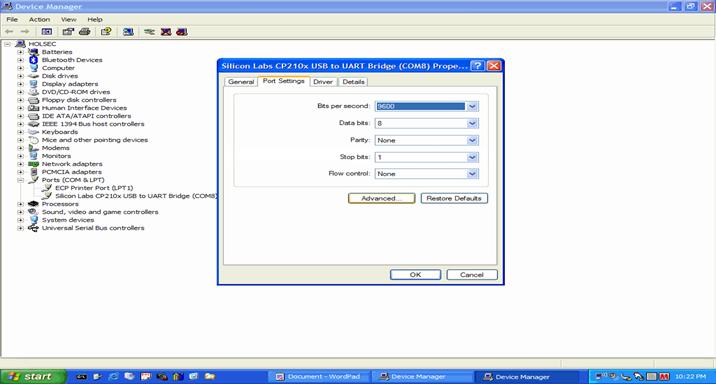Click the Bluetooth Devices icon in tree
Image resolution: width=716 pixels, height=384 pixels.
[33, 60]
